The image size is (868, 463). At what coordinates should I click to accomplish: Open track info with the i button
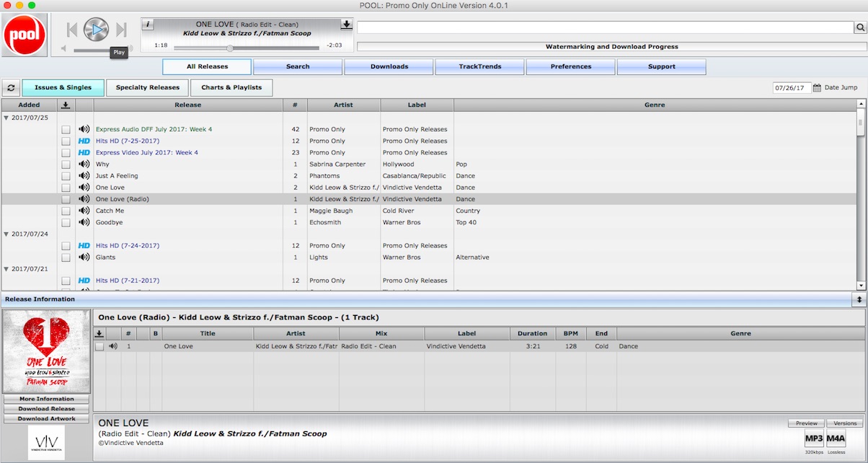tap(148, 25)
